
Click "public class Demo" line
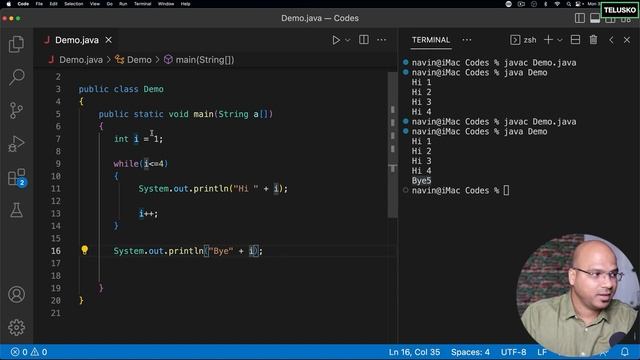pyautogui.click(x=121, y=89)
